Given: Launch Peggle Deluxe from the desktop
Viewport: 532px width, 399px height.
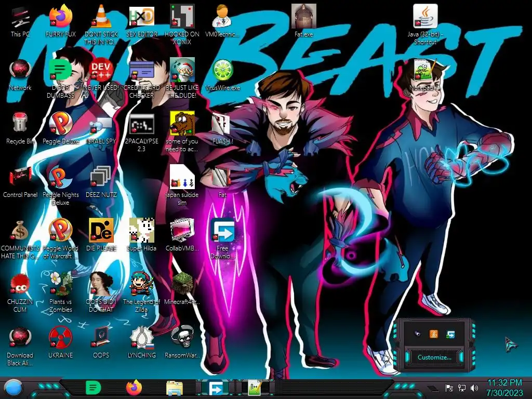Looking at the screenshot, I should click(60, 128).
